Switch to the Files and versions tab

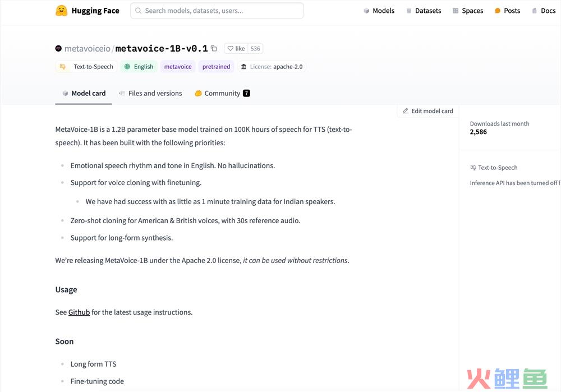pyautogui.click(x=150, y=93)
